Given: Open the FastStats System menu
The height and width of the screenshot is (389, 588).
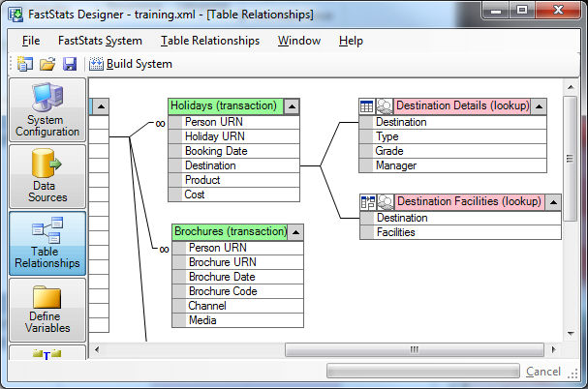Looking at the screenshot, I should click(100, 41).
